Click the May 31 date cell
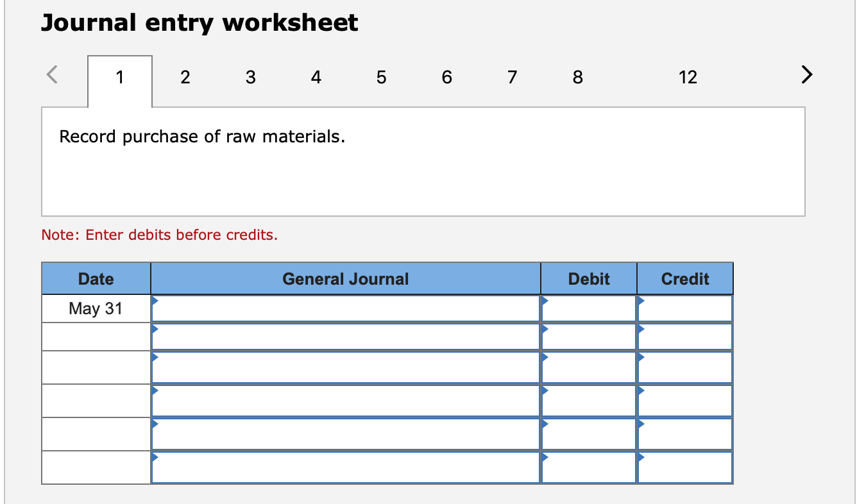The width and height of the screenshot is (857, 504). coord(96,308)
